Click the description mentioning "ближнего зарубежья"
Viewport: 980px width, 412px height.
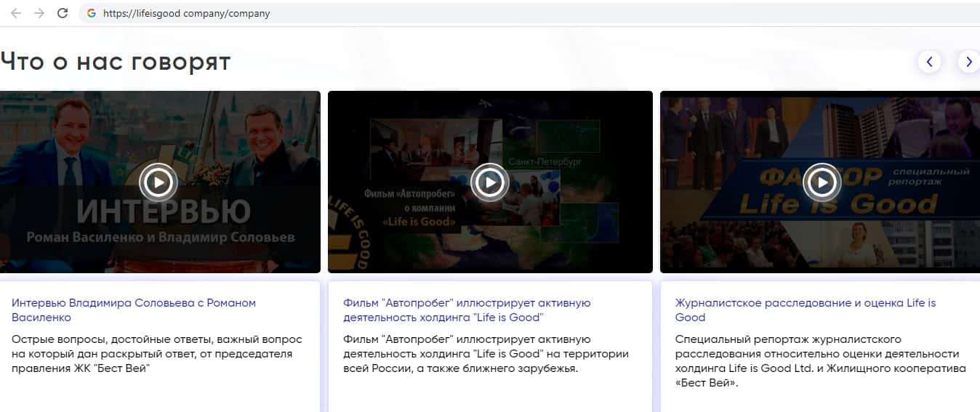pyautogui.click(x=486, y=353)
